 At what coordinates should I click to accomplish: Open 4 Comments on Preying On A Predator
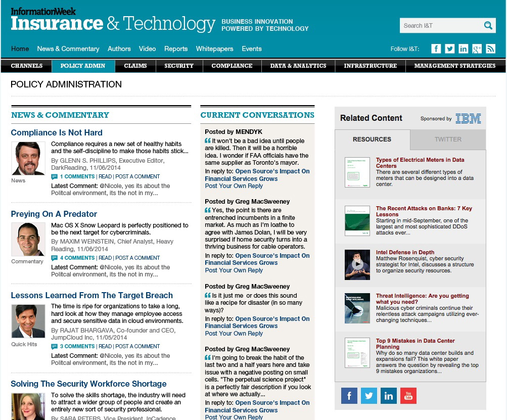[x=77, y=258]
